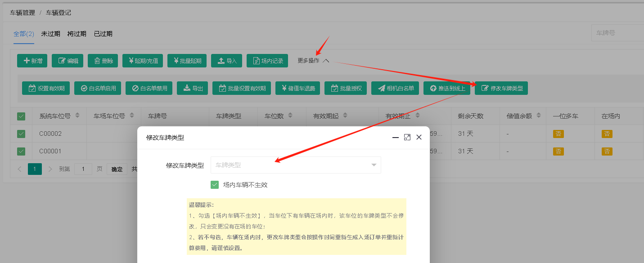Open 延期/充值 renewal button

(x=143, y=61)
